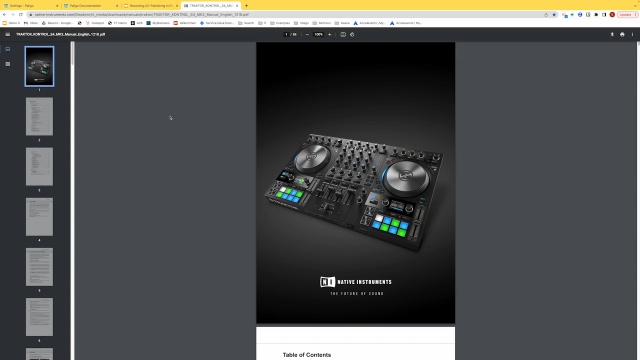The width and height of the screenshot is (640, 360).
Task: Show page thumbnails view in sidebar
Action: (x=8, y=49)
